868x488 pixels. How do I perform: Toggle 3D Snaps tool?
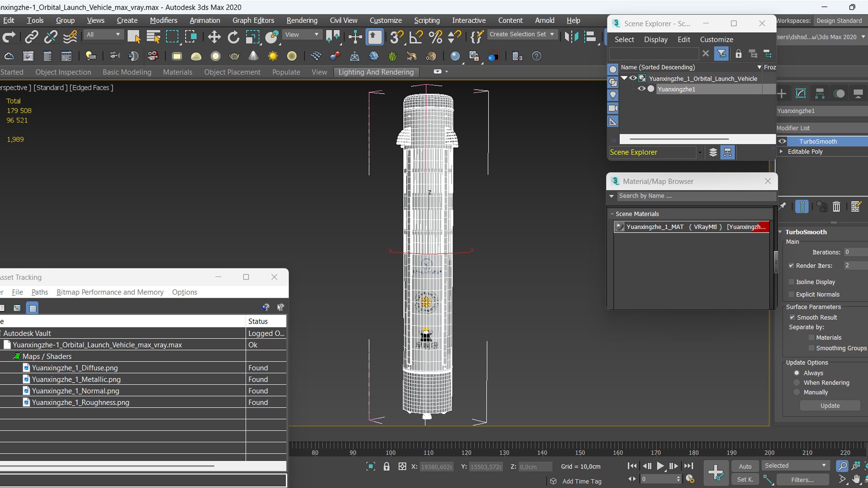[396, 37]
